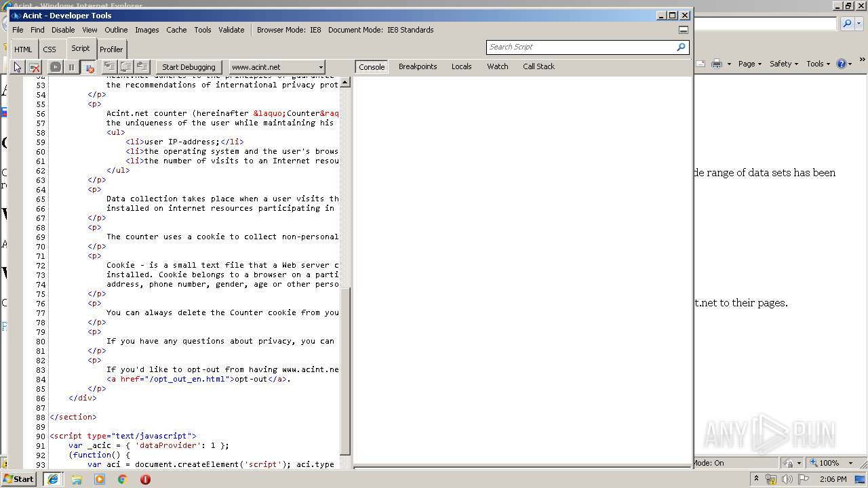This screenshot has height=488, width=868.
Task: Toggle the break on error icon
Action: pos(89,67)
